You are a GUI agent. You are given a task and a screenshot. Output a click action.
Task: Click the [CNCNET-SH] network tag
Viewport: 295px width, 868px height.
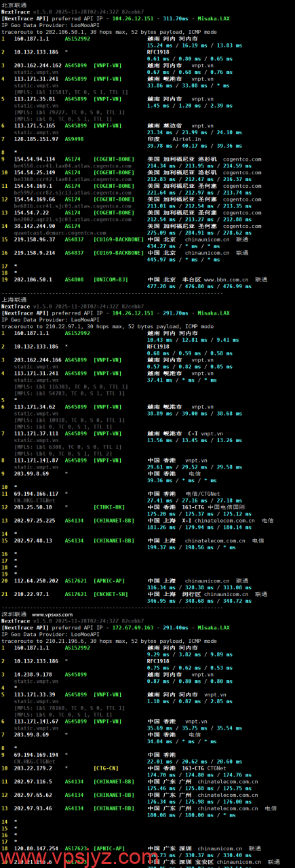click(111, 594)
